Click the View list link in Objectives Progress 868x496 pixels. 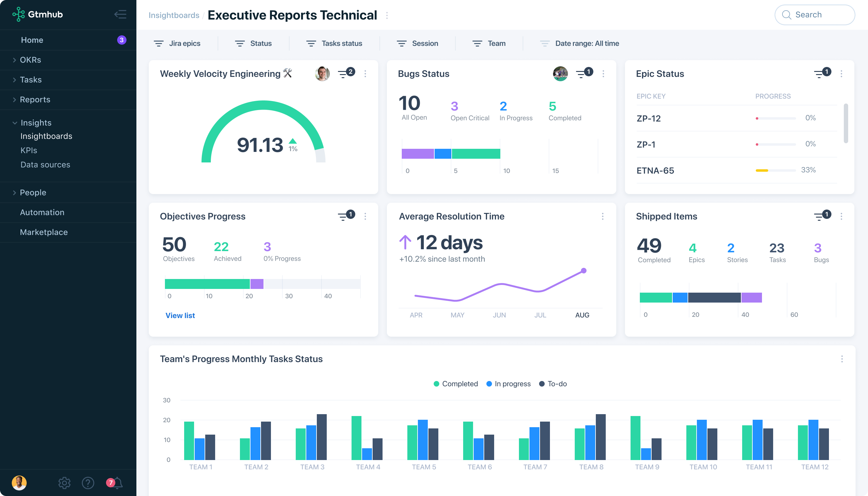tap(180, 315)
